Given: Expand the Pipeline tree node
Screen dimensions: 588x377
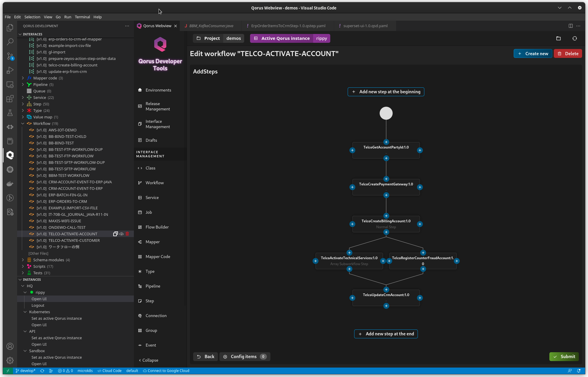Looking at the screenshot, I should point(23,84).
